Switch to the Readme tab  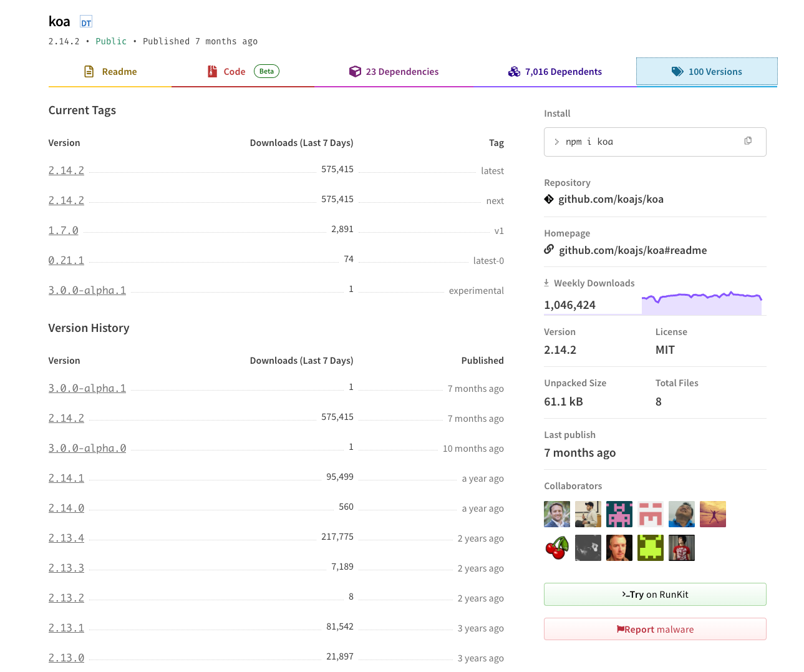coord(110,72)
